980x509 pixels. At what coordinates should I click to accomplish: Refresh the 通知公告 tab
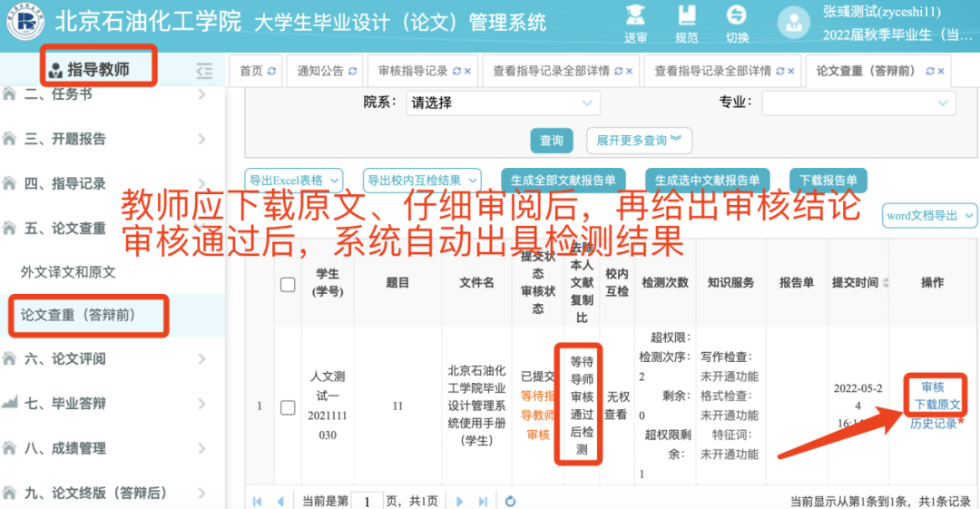point(352,71)
